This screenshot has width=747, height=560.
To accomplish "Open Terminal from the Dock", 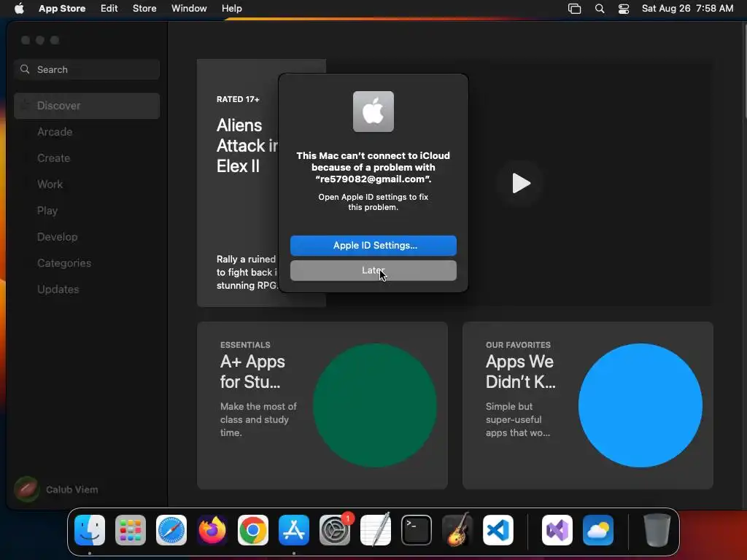I will (x=417, y=530).
